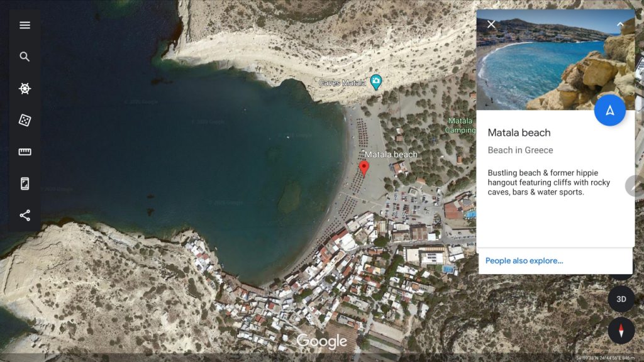
Task: Select the Measure ruler tool
Action: click(x=25, y=152)
